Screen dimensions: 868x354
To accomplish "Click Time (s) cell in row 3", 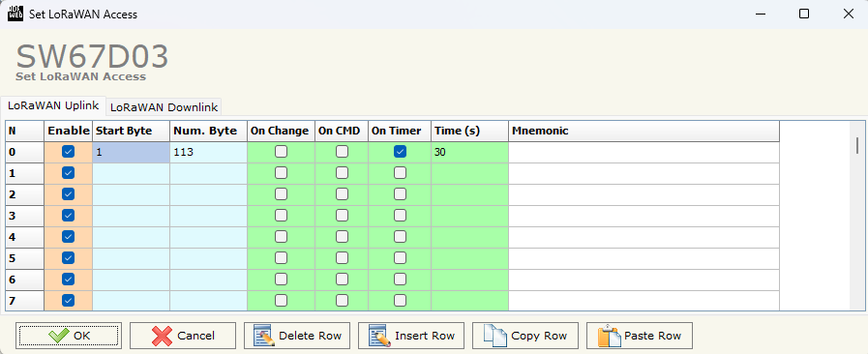I will tap(470, 216).
